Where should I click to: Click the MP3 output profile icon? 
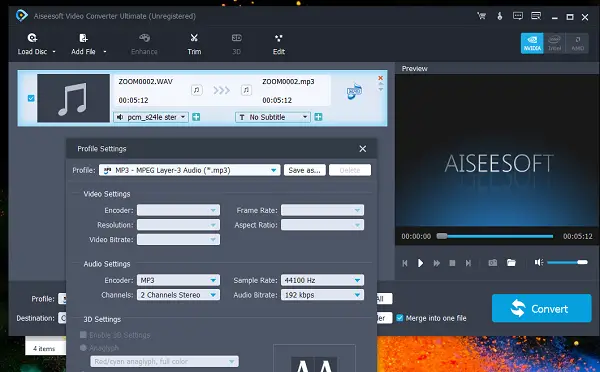tap(354, 91)
